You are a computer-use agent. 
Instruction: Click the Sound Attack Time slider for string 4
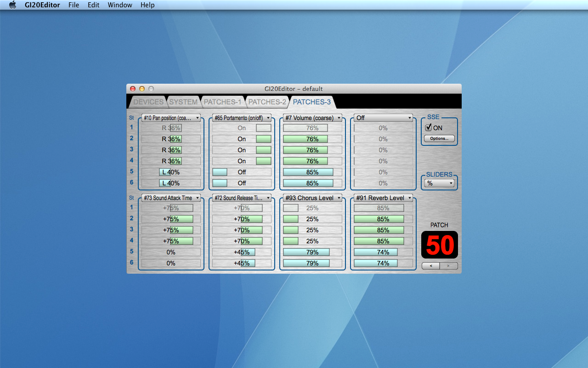171,241
